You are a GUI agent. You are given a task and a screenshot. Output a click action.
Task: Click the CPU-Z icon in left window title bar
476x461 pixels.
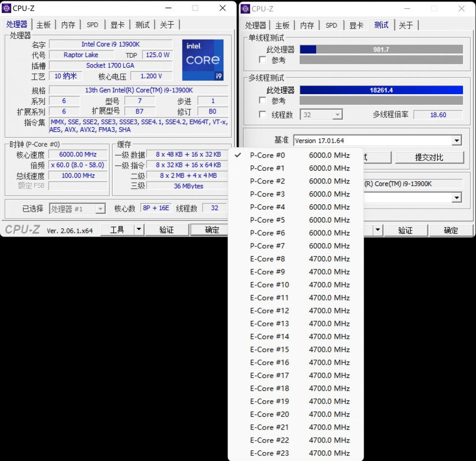7,8
